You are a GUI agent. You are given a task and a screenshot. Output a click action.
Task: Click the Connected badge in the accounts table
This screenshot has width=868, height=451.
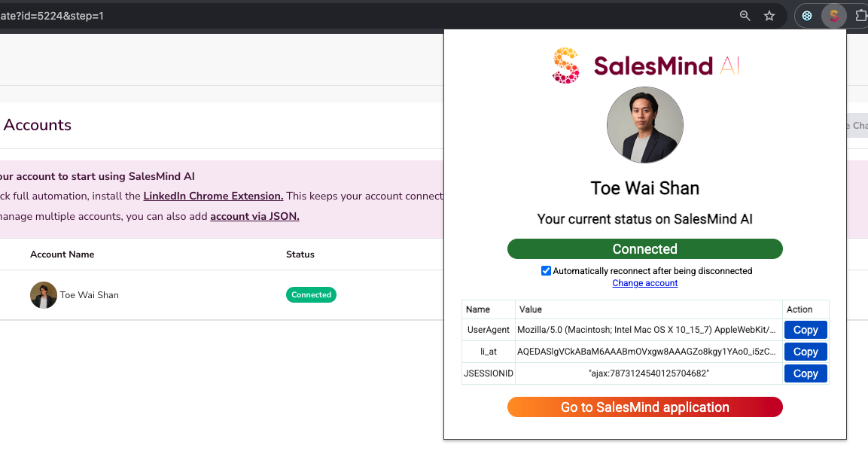point(311,295)
